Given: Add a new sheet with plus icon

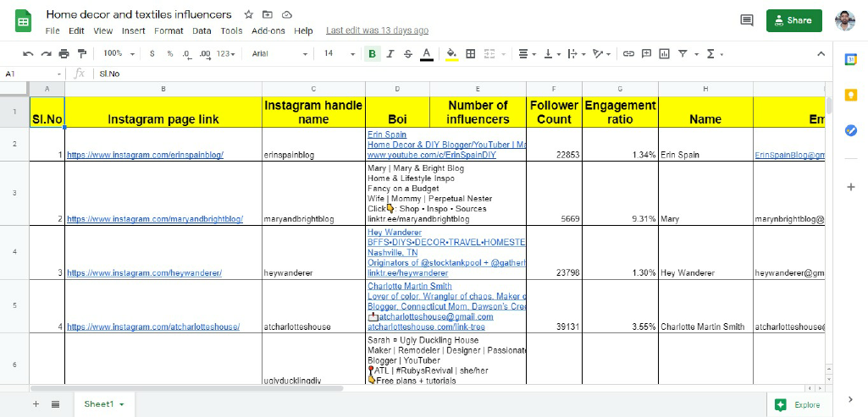Looking at the screenshot, I should [36, 404].
